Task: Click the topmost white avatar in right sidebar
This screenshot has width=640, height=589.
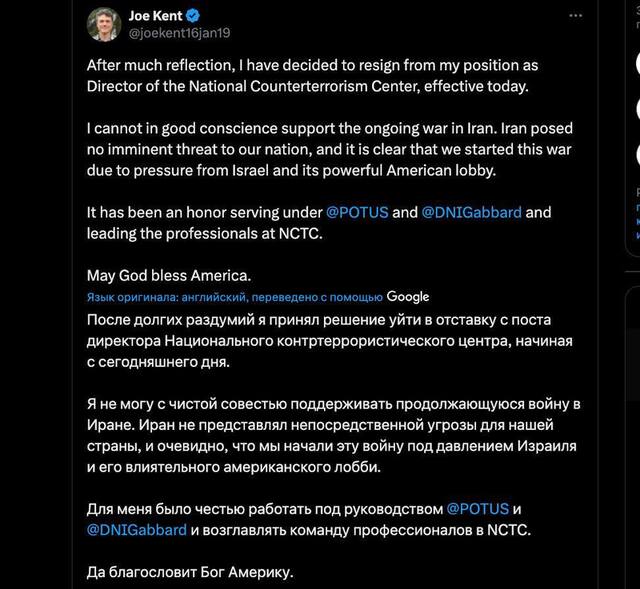Action: (x=637, y=63)
